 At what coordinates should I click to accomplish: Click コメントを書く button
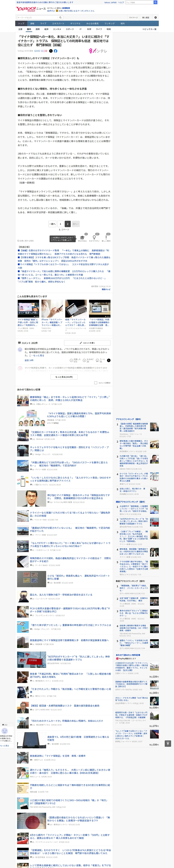pos(87,343)
